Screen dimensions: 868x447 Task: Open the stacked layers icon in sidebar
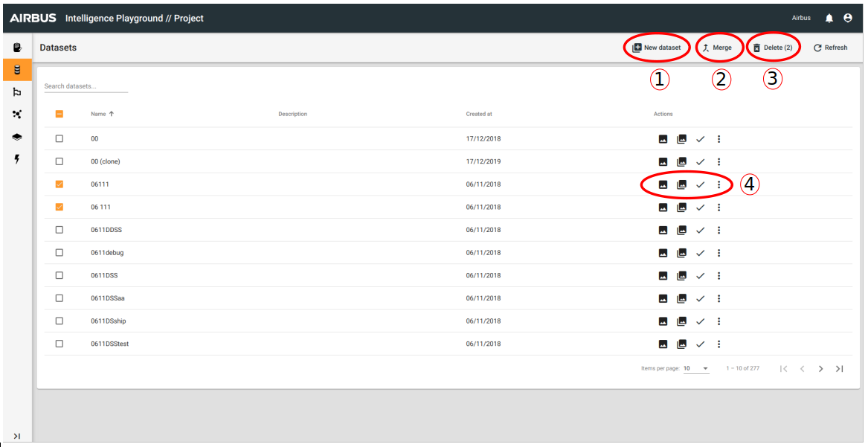tap(17, 137)
